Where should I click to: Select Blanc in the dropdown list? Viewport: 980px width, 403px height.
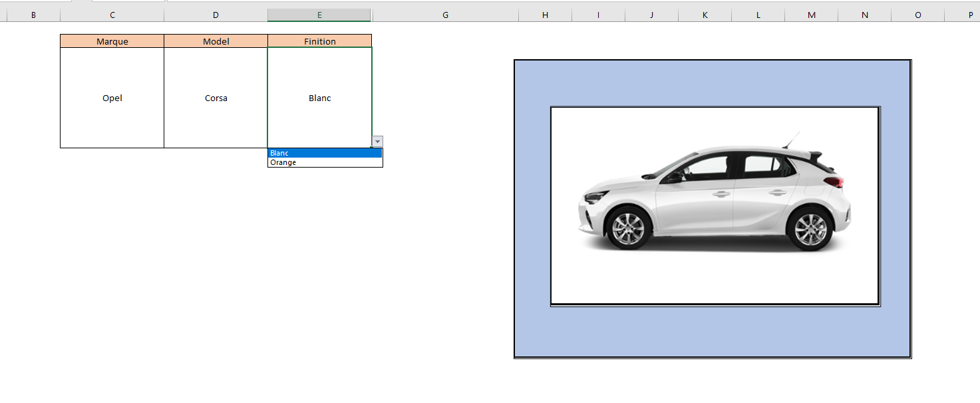click(325, 153)
